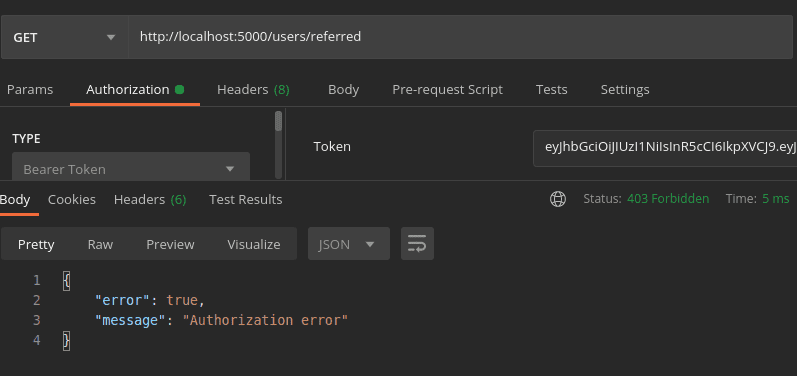Switch to Preview response view
Screen dimensions: 797x376
click(170, 244)
